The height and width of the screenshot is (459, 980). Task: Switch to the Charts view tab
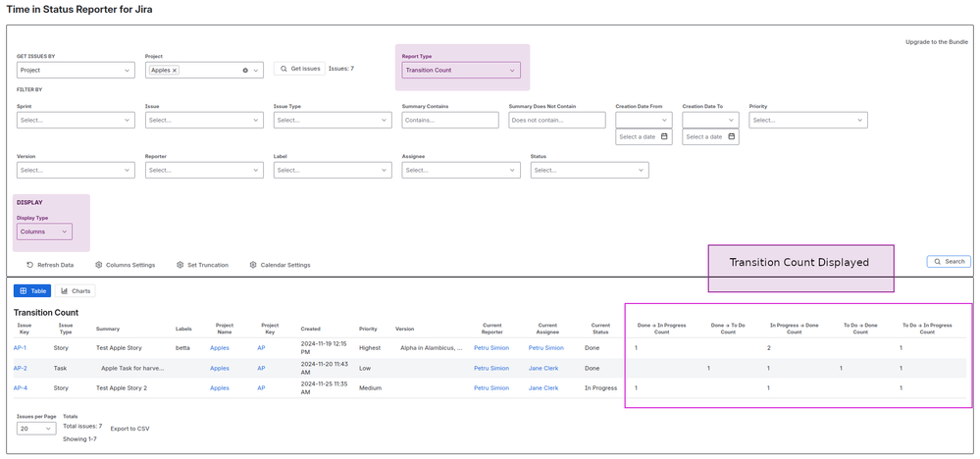click(x=75, y=291)
